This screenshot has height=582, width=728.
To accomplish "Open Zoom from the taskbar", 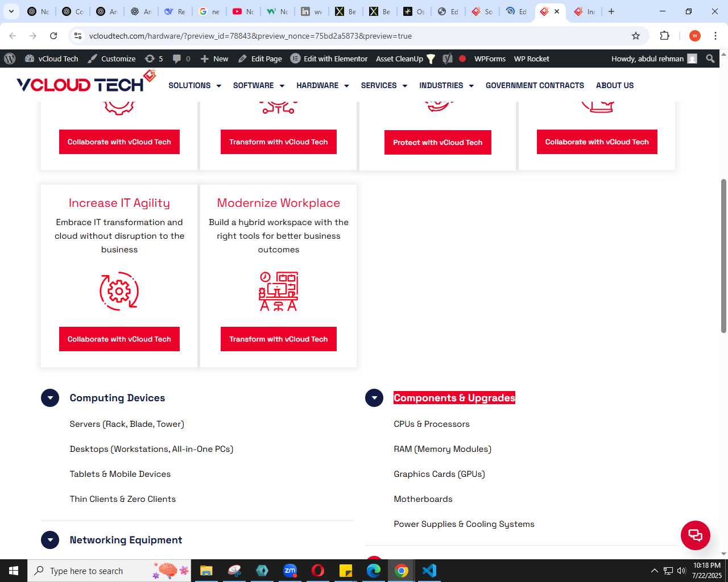I will [x=290, y=571].
